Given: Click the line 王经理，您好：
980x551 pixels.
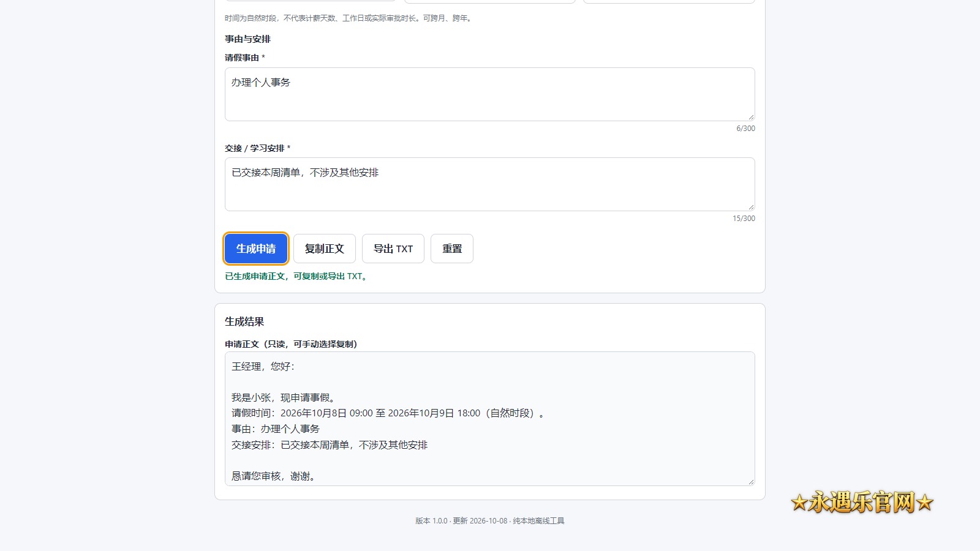Looking at the screenshot, I should pos(263,366).
